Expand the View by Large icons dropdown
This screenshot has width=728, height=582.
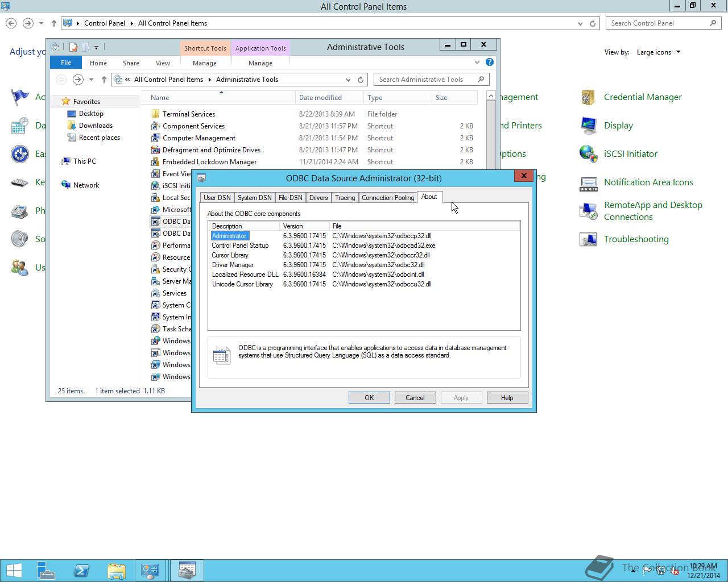point(659,52)
